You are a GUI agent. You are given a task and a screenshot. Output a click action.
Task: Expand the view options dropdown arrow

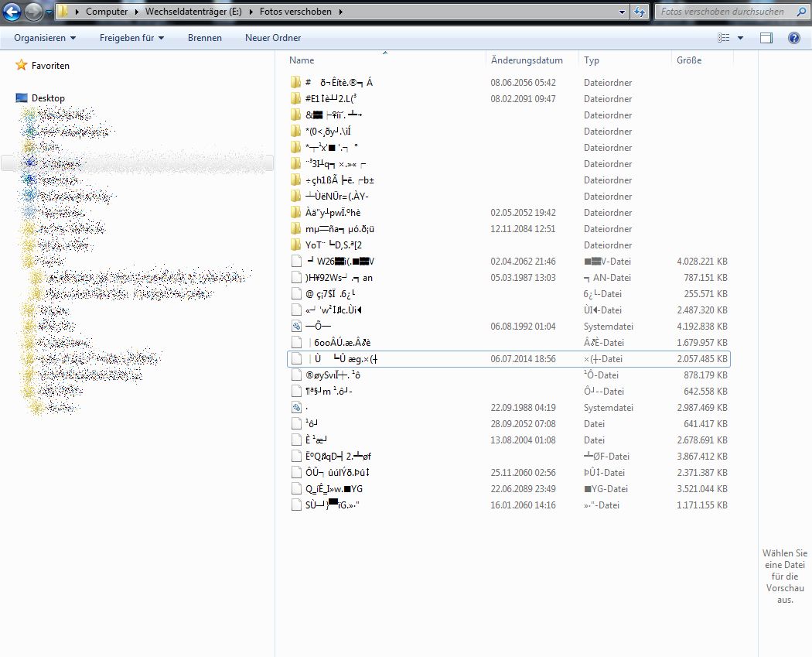click(740, 38)
